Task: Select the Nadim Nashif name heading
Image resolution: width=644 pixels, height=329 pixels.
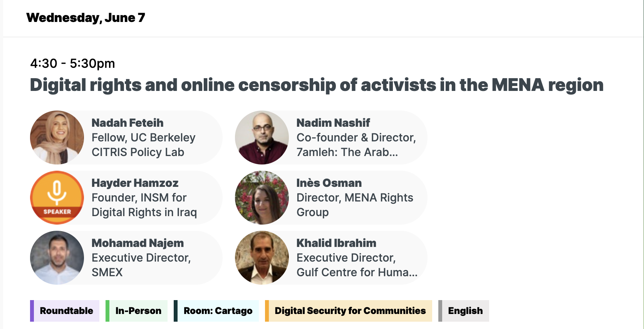Action: [333, 123]
